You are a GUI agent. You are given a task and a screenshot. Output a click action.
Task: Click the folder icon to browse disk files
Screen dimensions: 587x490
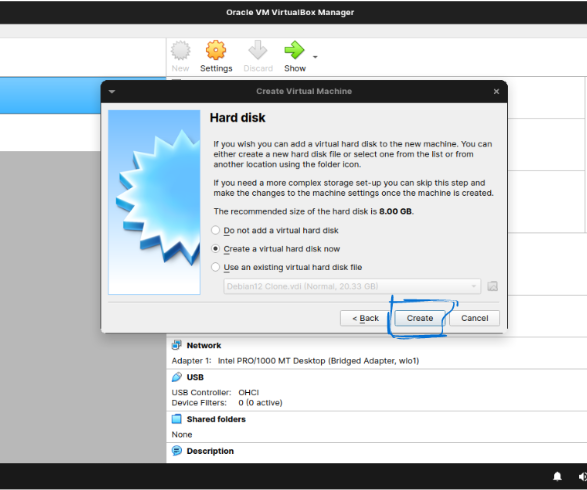[492, 286]
